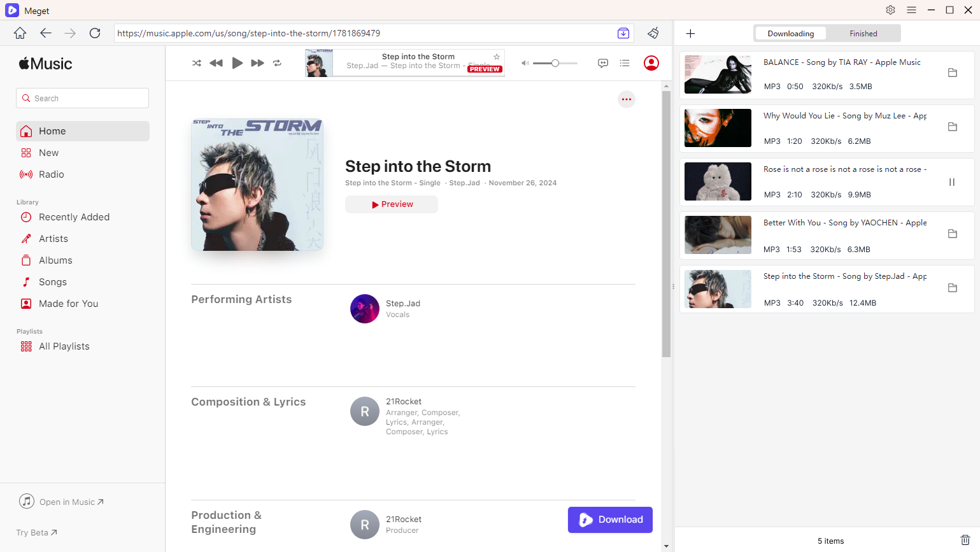980x552 pixels.
Task: Click the broom clean icon beside the address bar
Action: coord(653,33)
